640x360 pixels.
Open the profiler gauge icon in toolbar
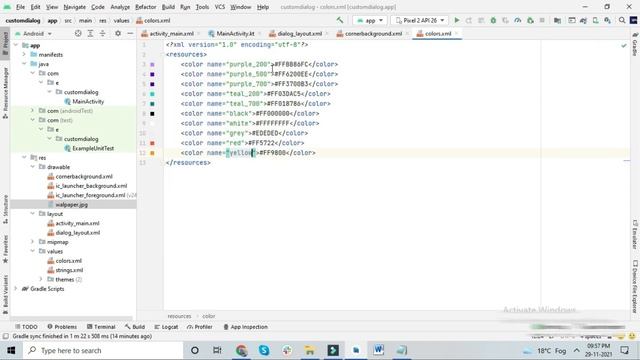point(518,20)
